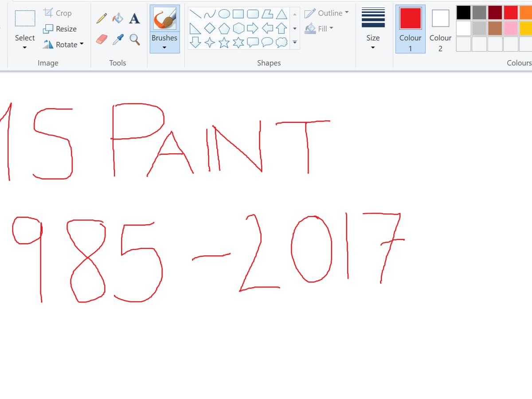Activate the Colour picker eyedropper
Viewport: 532px width, 399px height.
tap(118, 40)
